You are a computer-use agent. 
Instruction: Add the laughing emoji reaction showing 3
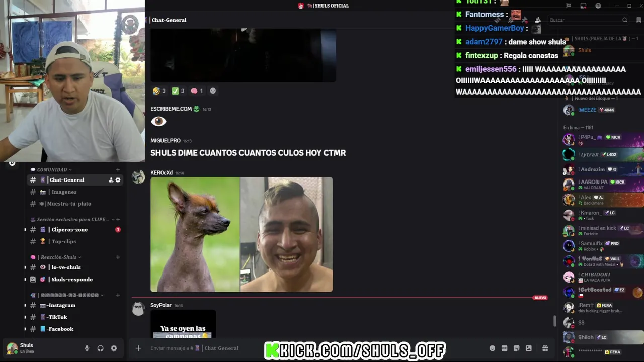(x=159, y=91)
